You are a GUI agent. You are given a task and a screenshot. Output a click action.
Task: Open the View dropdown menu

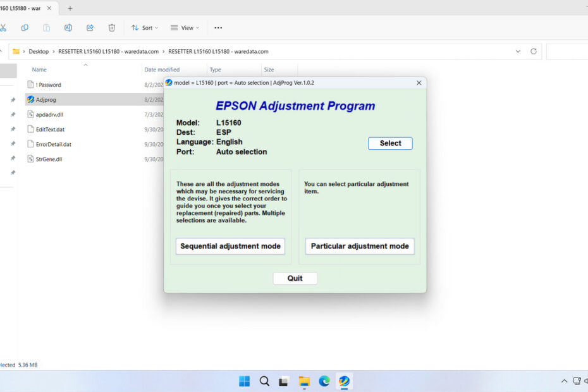[185, 28]
